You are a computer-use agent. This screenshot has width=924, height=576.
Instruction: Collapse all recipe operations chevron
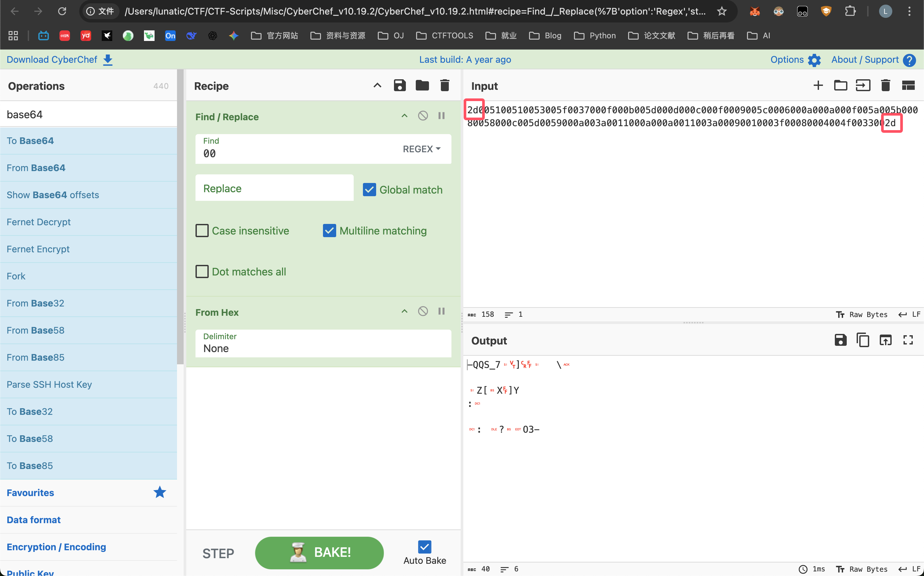pyautogui.click(x=377, y=85)
